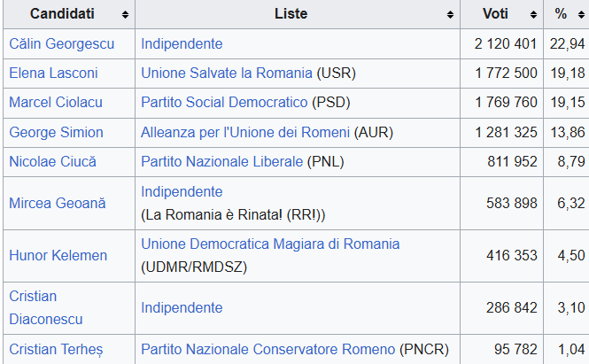Open Unione Salvate la Romania link
The height and width of the screenshot is (364, 589).
[227, 74]
